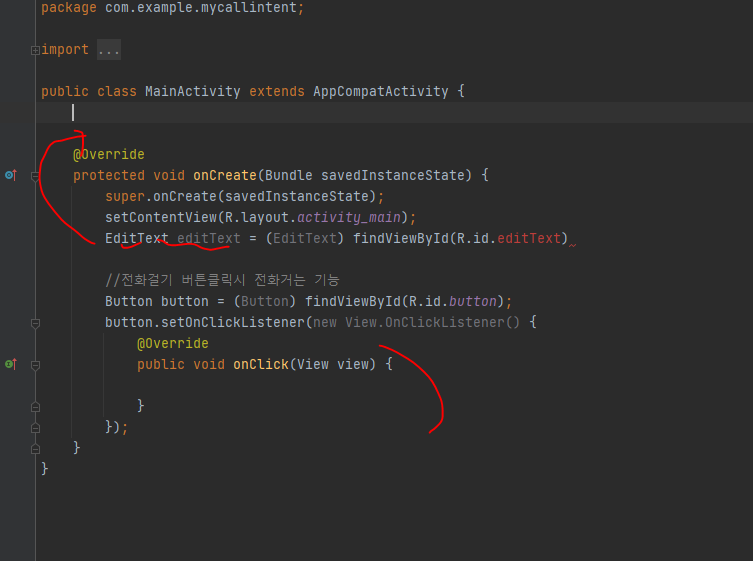Click "AppCompatActivity" superclass name
This screenshot has height=561, width=753.
coord(381,91)
